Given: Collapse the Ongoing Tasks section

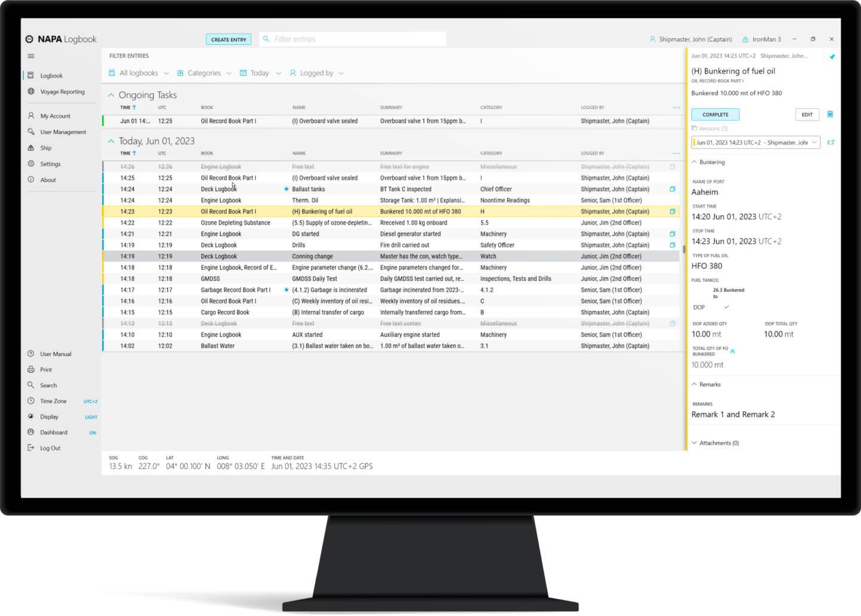Looking at the screenshot, I should [x=111, y=94].
